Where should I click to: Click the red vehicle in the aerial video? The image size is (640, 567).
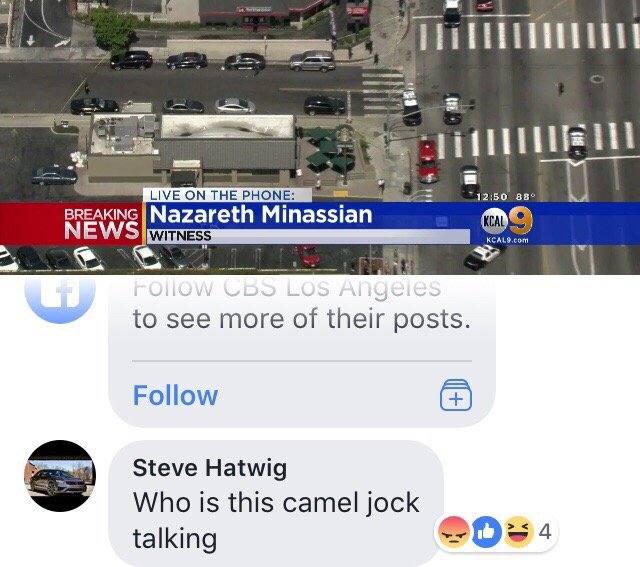coord(428,161)
